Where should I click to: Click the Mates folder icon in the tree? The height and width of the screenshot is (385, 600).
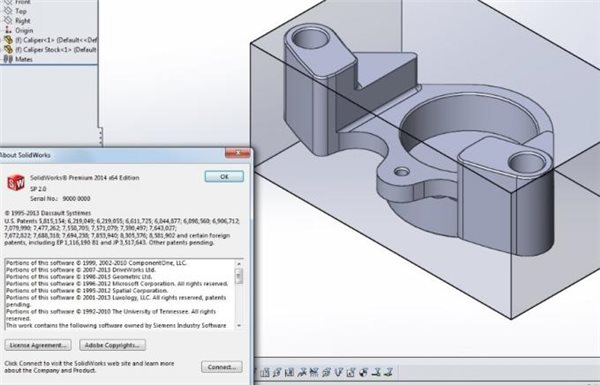(8, 59)
